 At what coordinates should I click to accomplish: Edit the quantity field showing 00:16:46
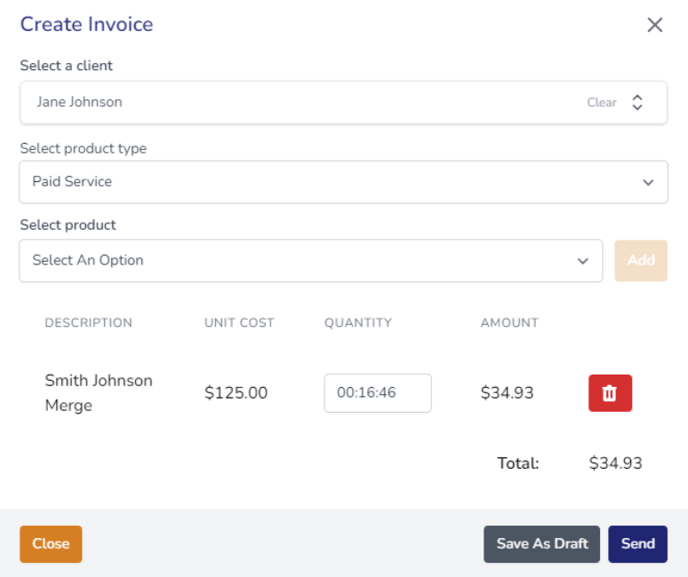(x=377, y=393)
